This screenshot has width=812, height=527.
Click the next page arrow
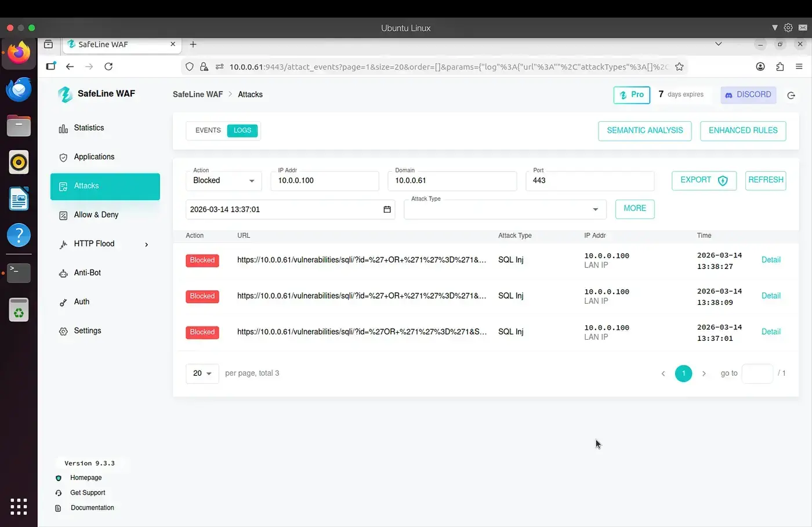tap(704, 373)
